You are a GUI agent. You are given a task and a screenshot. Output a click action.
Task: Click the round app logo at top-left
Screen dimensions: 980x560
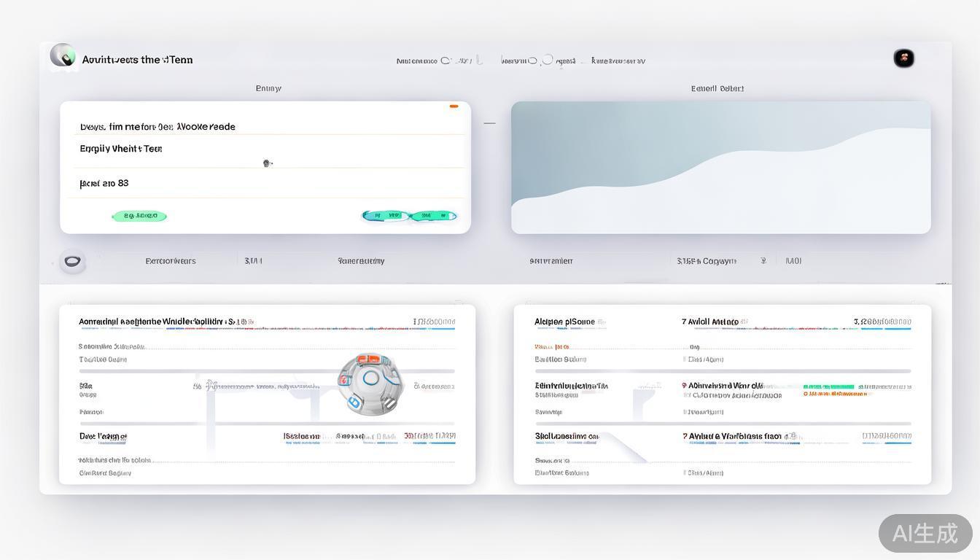(x=63, y=55)
